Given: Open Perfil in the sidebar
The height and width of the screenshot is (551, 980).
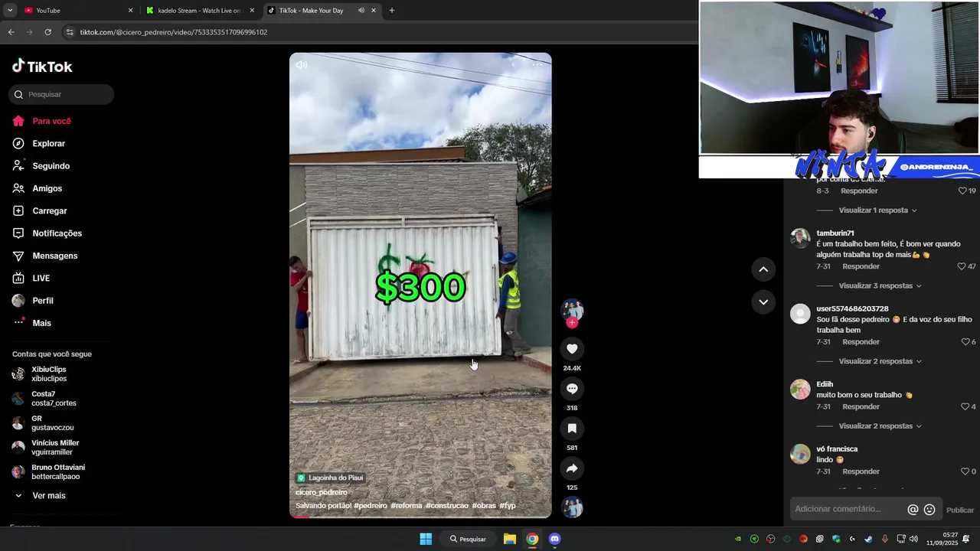Looking at the screenshot, I should pos(33,301).
